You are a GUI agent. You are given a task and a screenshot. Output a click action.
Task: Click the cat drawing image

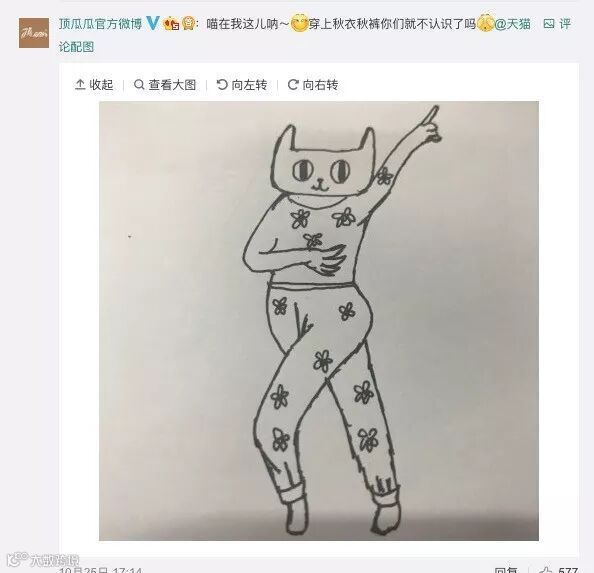pyautogui.click(x=319, y=320)
